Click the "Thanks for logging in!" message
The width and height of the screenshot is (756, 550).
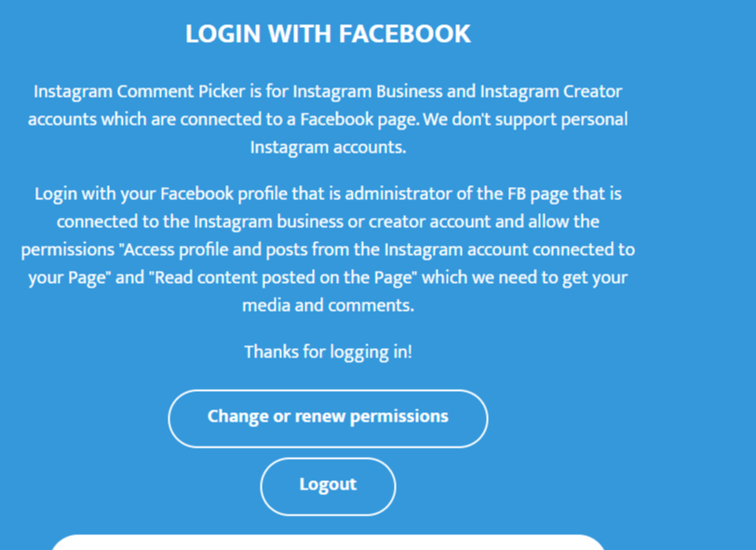(x=328, y=352)
